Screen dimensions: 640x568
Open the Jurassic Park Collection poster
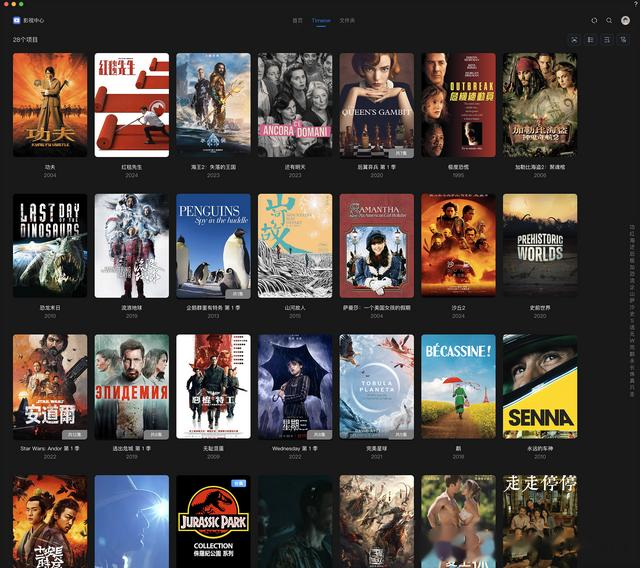[213, 521]
